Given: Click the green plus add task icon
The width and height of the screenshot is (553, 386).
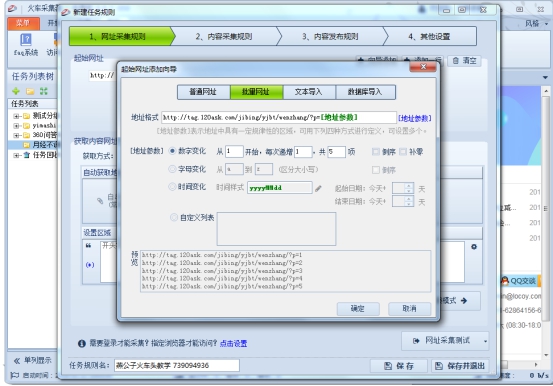Looking at the screenshot, I should tap(16, 91).
